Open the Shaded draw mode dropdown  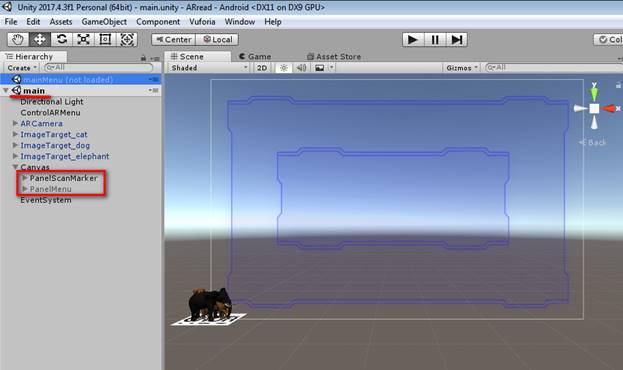pos(209,68)
